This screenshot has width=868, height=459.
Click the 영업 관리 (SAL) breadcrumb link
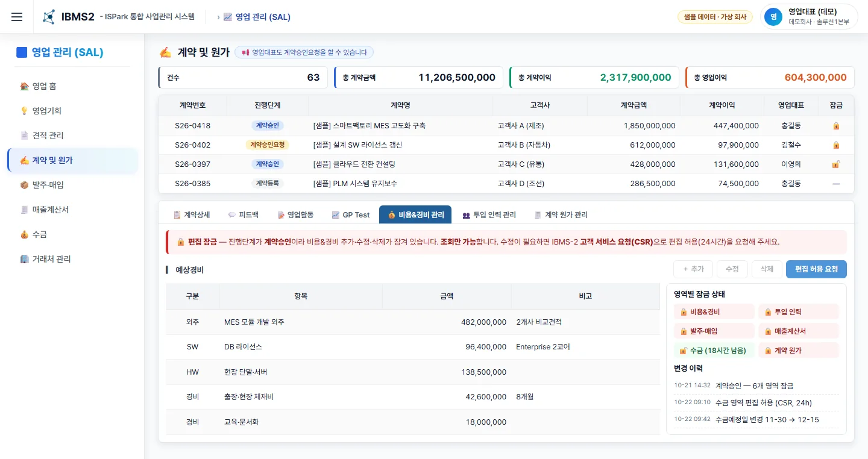[257, 17]
